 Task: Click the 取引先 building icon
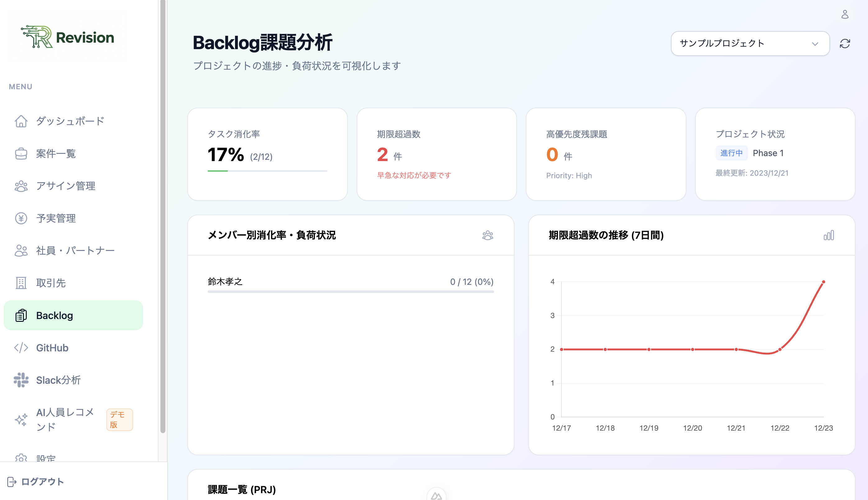point(21,283)
